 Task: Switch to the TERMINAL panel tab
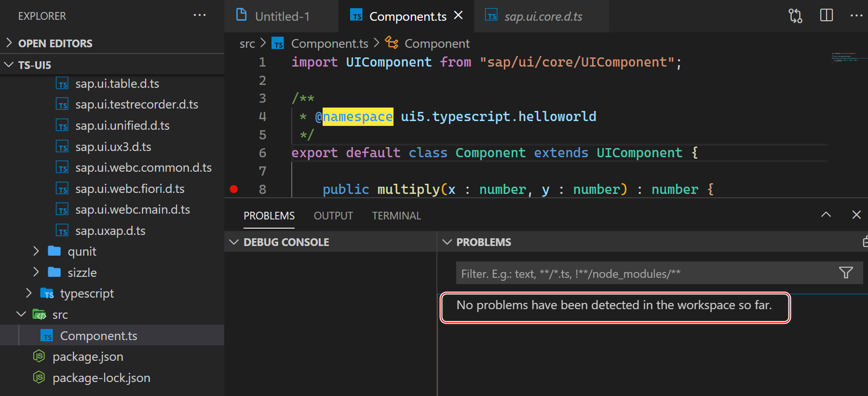(396, 216)
